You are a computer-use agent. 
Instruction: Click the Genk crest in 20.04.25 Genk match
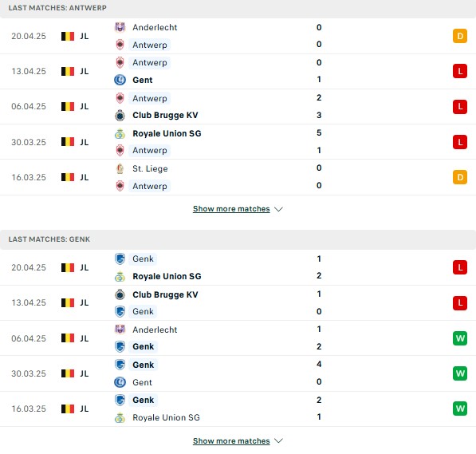(x=120, y=259)
